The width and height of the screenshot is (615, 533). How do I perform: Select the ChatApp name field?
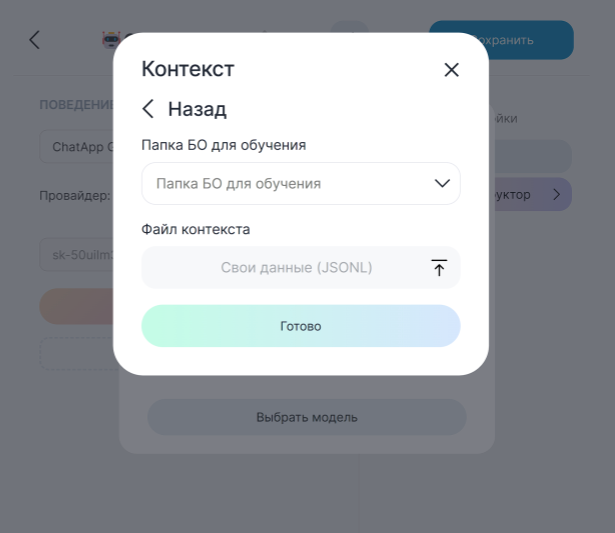[78, 148]
